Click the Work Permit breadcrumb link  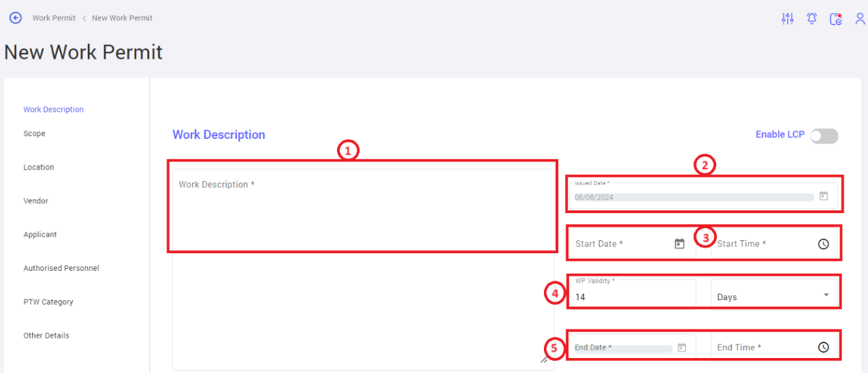coord(54,18)
